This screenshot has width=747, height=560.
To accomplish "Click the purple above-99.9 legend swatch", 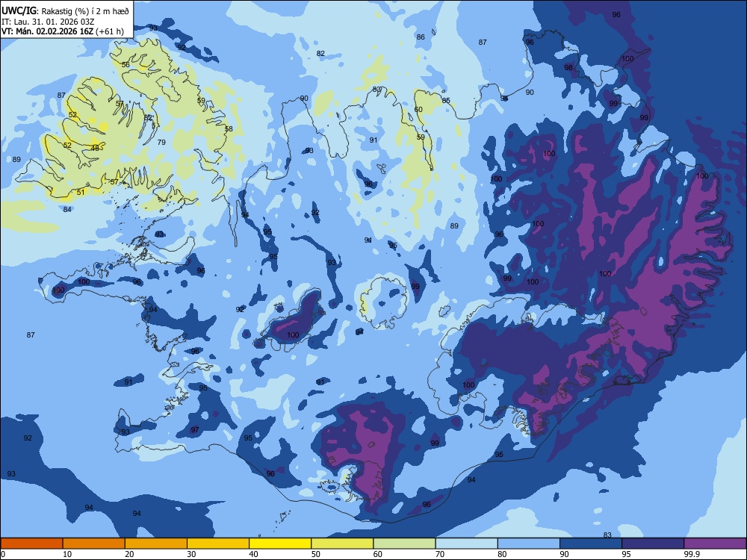I will pyautogui.click(x=715, y=544).
